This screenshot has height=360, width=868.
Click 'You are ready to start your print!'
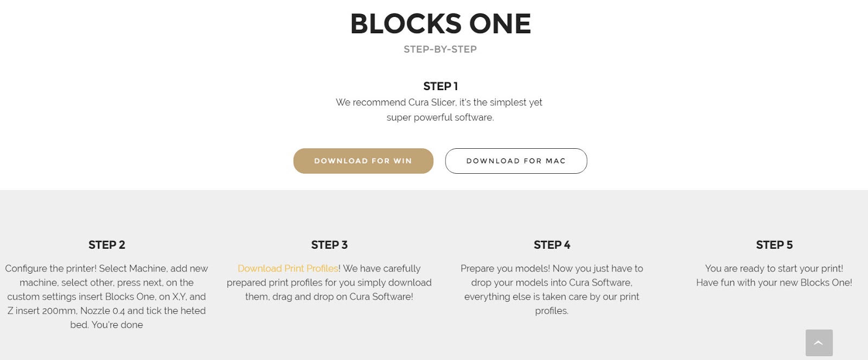click(x=774, y=268)
